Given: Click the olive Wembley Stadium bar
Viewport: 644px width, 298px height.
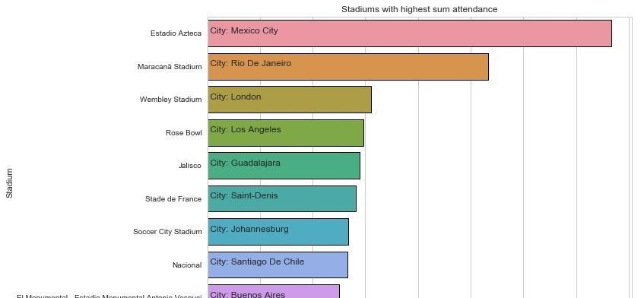Looking at the screenshot, I should coord(290,100).
